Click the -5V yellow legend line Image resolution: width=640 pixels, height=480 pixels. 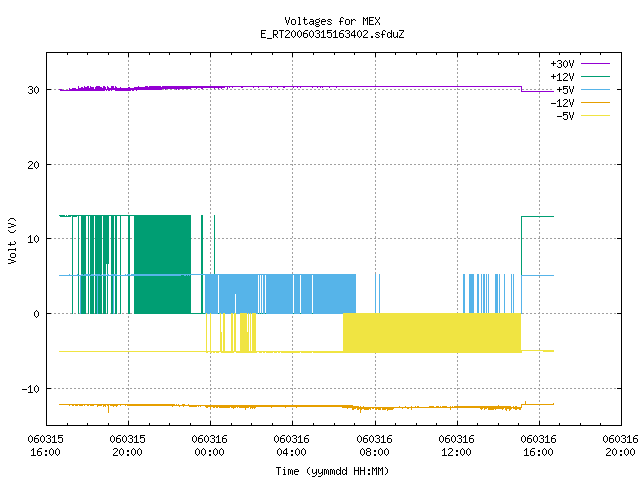pyautogui.click(x=595, y=116)
